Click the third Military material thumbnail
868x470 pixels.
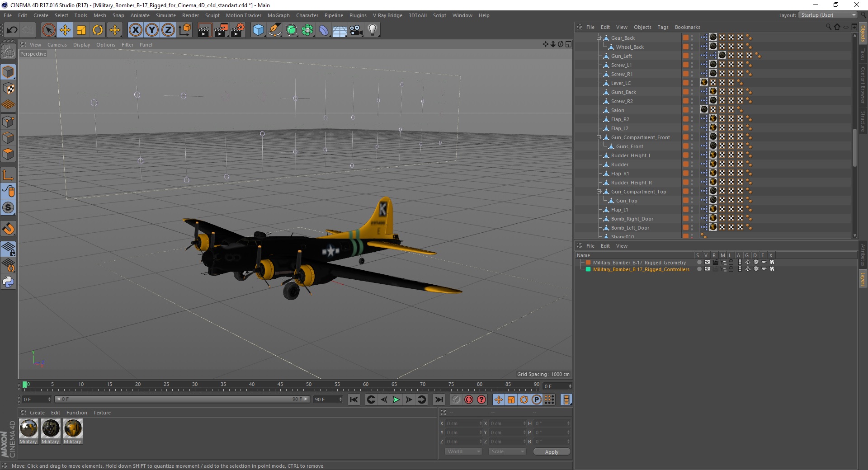[x=72, y=428]
